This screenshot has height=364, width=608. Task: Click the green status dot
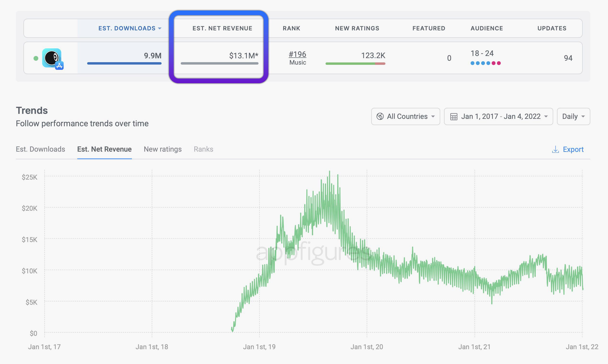pos(36,58)
